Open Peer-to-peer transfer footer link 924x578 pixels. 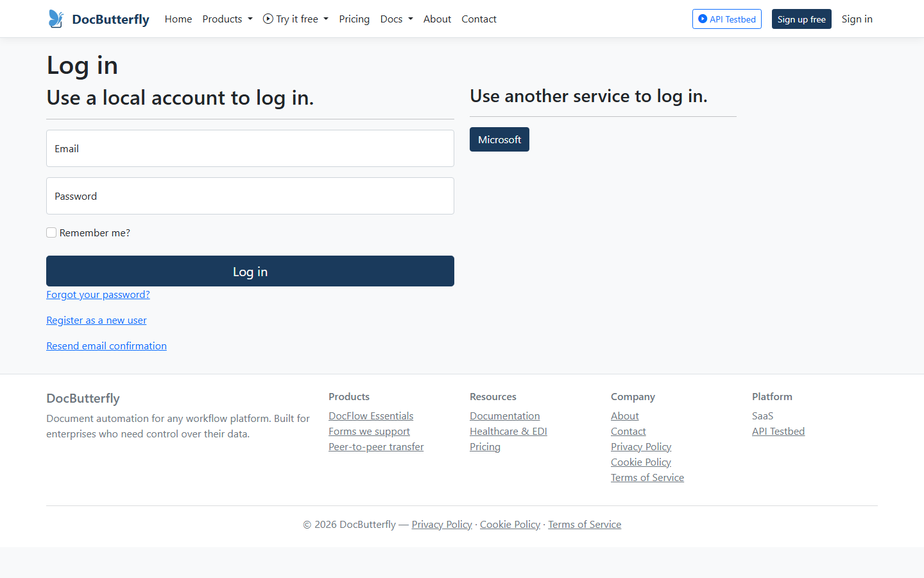pos(376,446)
